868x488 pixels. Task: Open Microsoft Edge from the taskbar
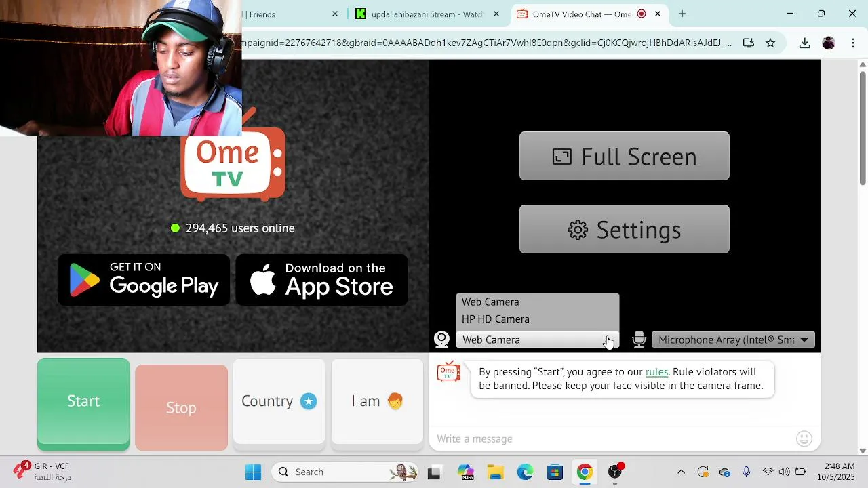click(526, 472)
